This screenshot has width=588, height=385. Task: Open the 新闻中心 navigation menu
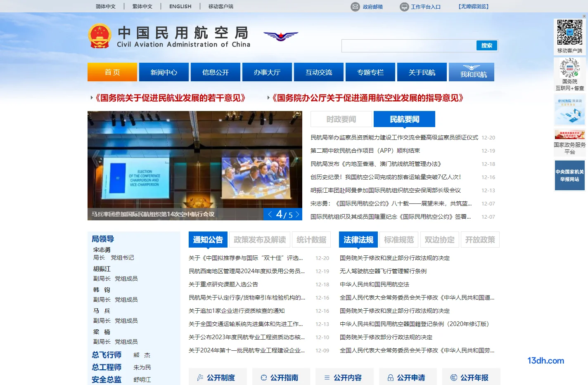[x=164, y=72]
